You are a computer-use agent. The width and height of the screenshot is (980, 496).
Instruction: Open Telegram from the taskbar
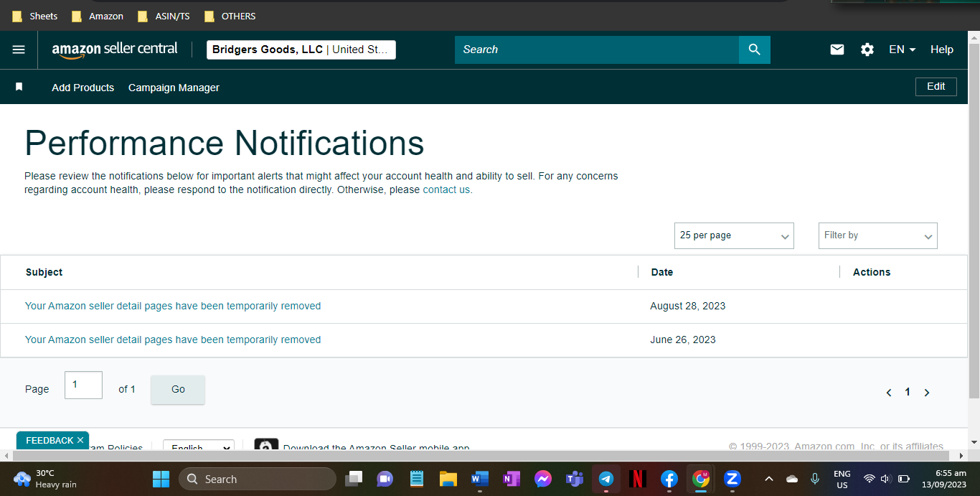pyautogui.click(x=606, y=479)
